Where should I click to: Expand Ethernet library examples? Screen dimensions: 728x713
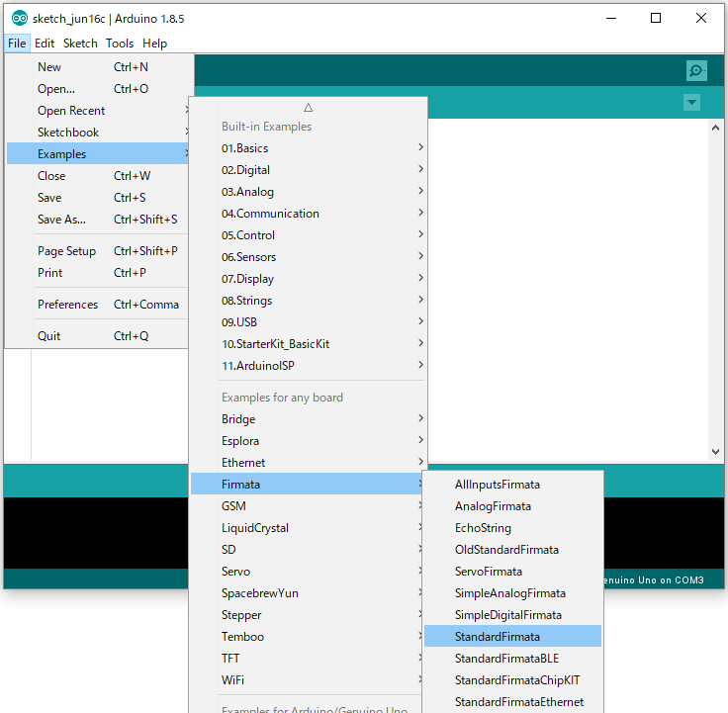(309, 463)
